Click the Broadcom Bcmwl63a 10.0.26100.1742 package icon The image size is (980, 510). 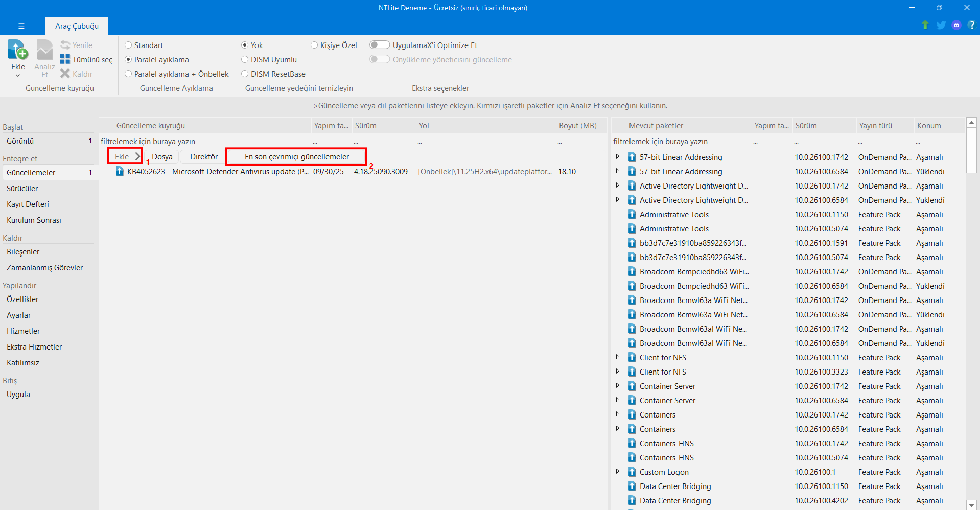(x=632, y=300)
